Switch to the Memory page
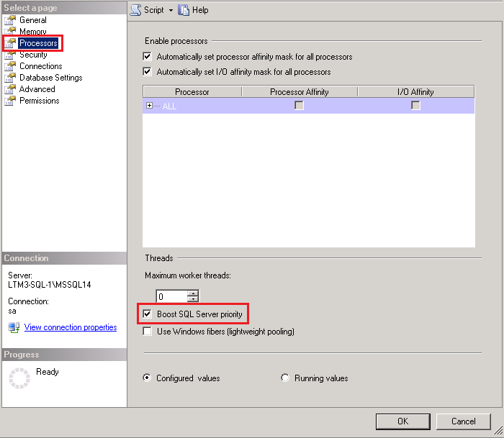504x438 pixels. (x=33, y=32)
